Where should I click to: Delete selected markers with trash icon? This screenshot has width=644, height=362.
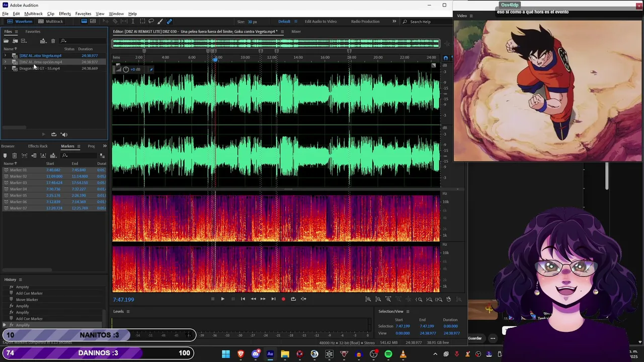(15, 156)
